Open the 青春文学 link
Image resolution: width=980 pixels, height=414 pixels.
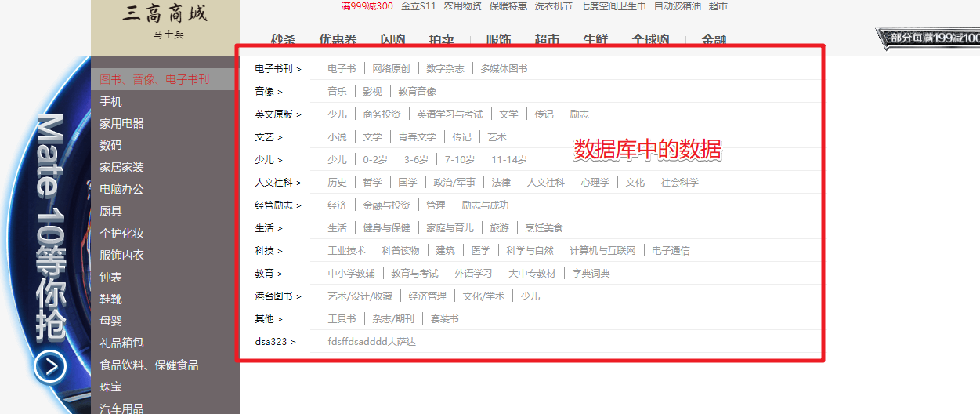click(x=417, y=137)
